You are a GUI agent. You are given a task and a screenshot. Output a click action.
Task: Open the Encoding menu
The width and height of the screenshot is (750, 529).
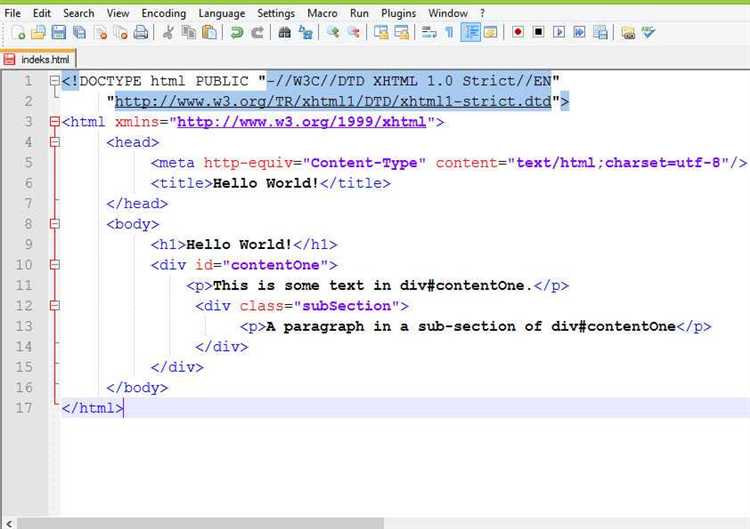163,13
